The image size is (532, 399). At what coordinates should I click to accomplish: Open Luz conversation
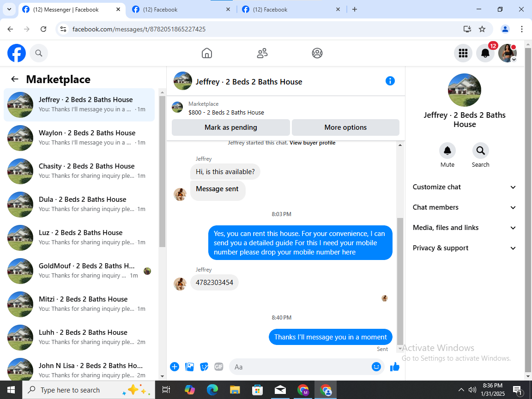[x=79, y=237]
